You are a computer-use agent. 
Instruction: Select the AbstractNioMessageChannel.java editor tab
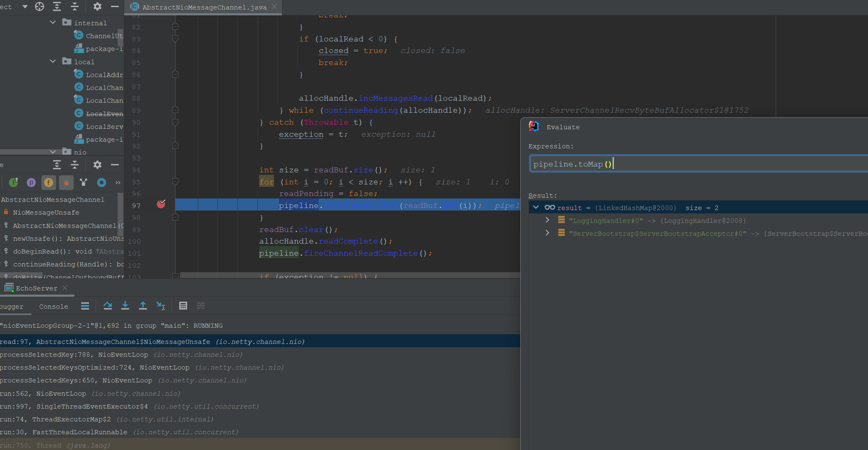pyautogui.click(x=204, y=7)
